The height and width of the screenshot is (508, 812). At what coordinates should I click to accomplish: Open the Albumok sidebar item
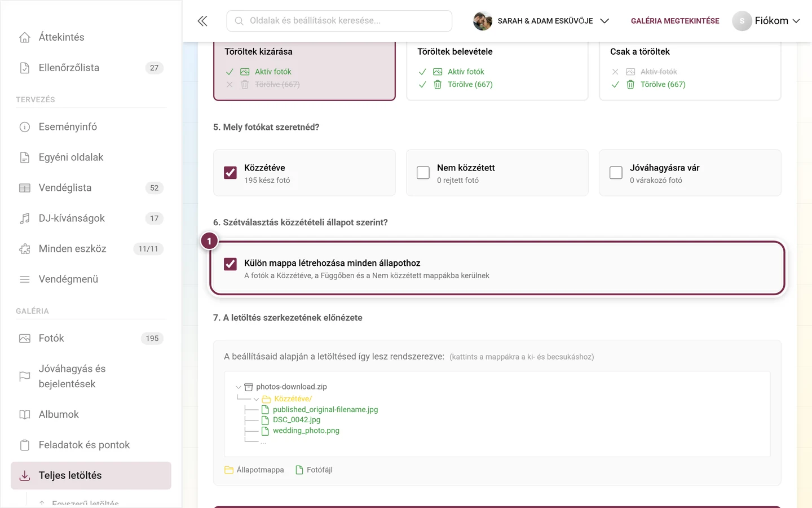[91, 415]
